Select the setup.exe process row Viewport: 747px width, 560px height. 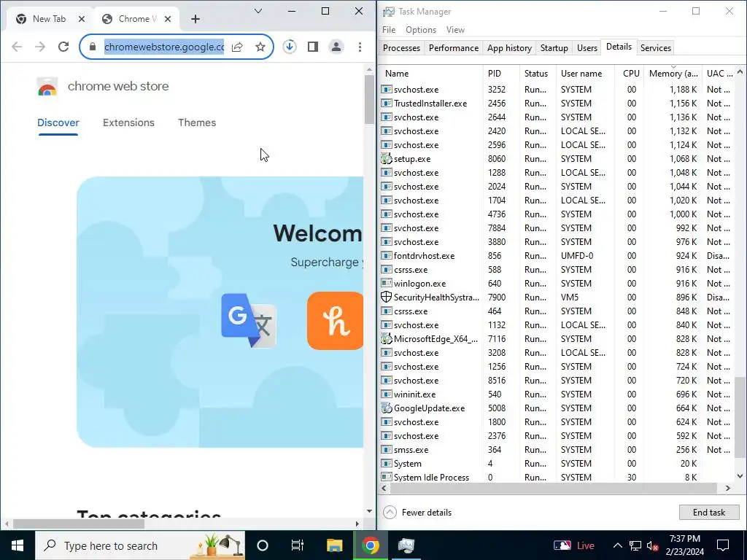click(x=558, y=158)
